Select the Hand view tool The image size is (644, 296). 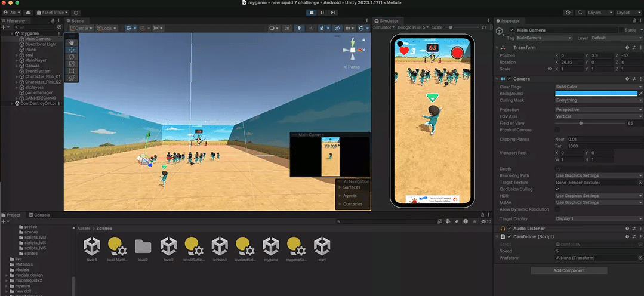(72, 42)
